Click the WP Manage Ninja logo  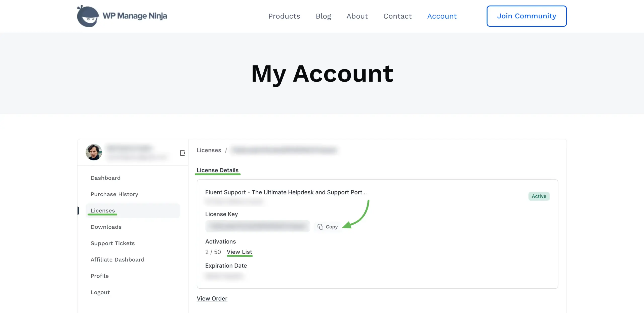(122, 16)
